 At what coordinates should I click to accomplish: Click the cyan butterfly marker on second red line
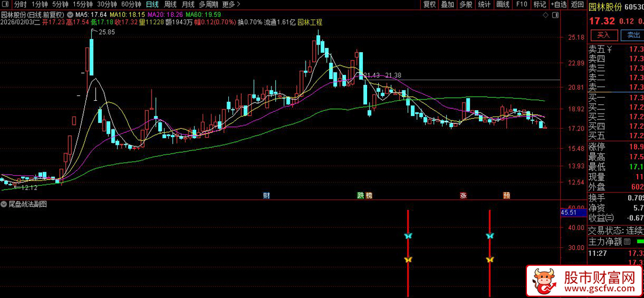tap(489, 235)
